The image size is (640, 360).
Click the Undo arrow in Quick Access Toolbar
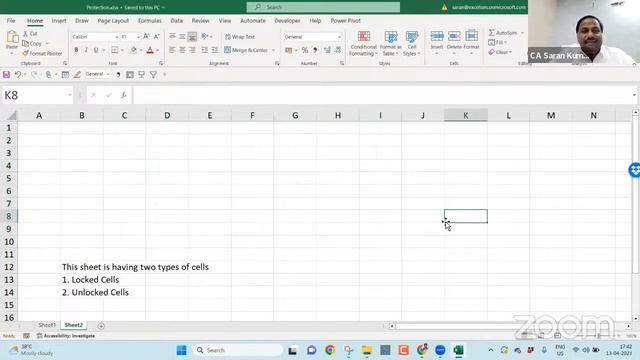coord(18,75)
